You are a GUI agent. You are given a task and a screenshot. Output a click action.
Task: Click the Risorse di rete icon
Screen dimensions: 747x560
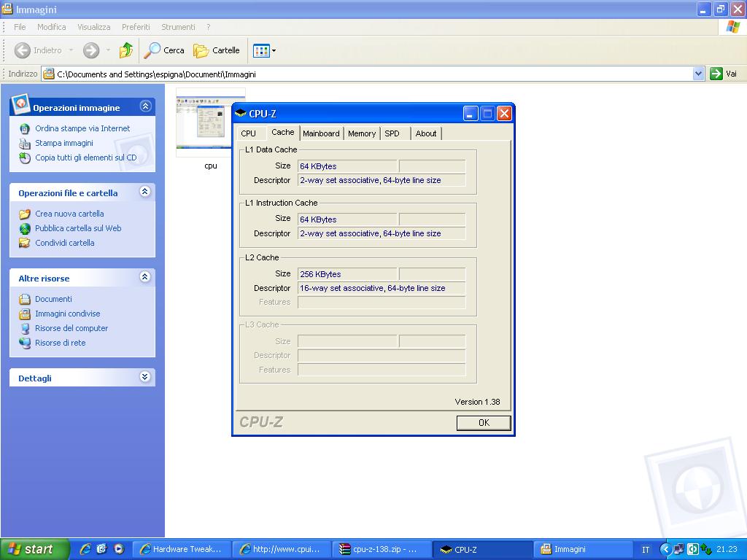click(x=25, y=343)
